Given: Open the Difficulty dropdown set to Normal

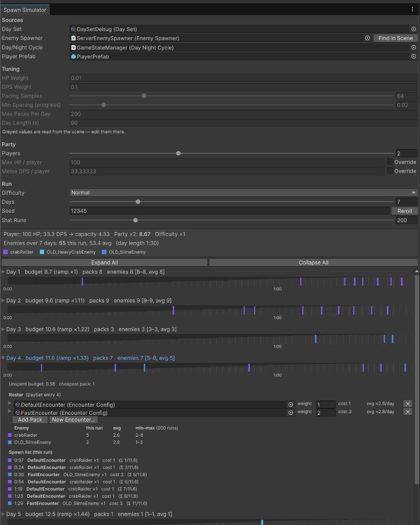Looking at the screenshot, I should point(244,193).
